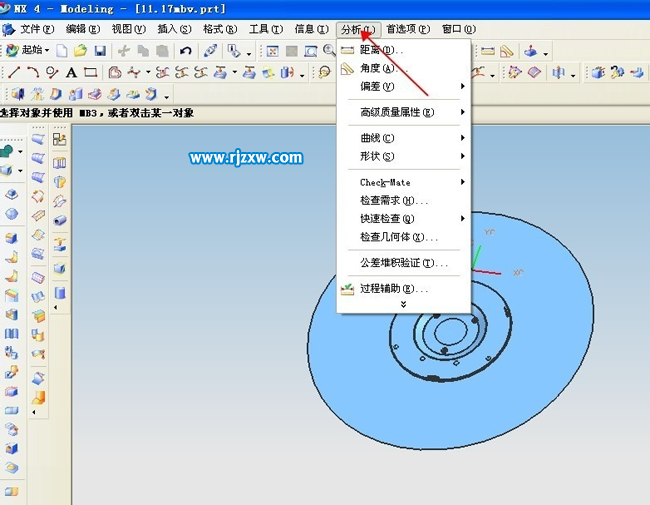Image resolution: width=650 pixels, height=505 pixels.
Task: Choose 角度(A) from the analysis menu
Action: [403, 68]
